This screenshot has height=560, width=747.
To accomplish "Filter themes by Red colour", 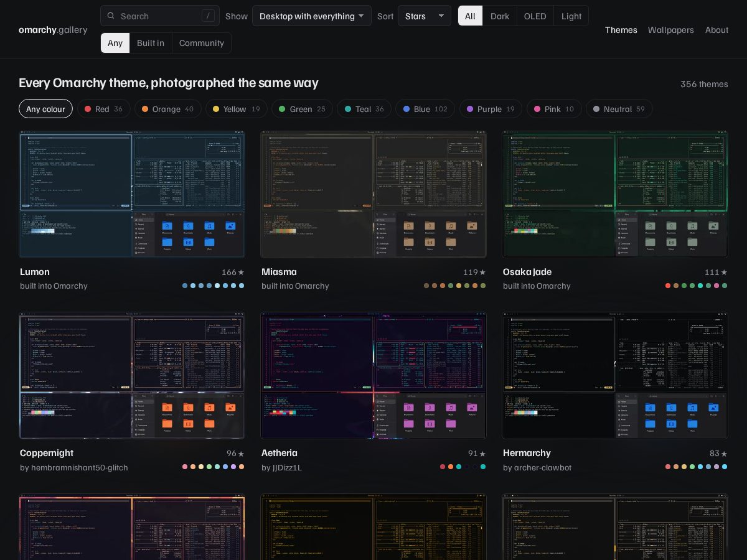I will pyautogui.click(x=104, y=109).
